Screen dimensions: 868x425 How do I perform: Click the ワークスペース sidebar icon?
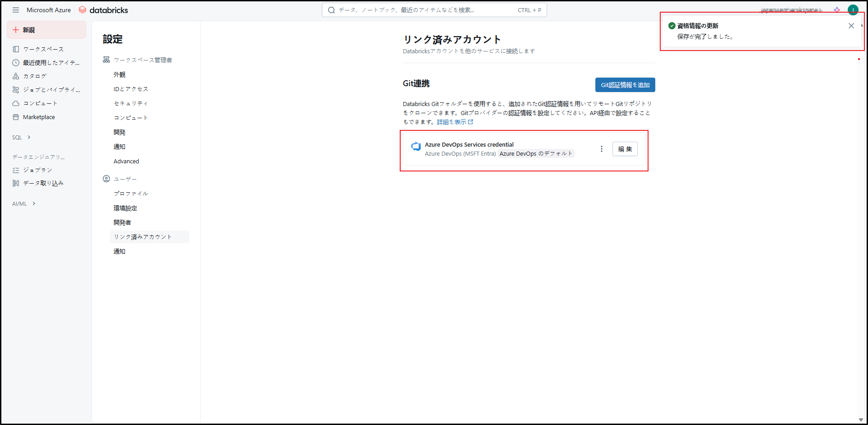[16, 49]
